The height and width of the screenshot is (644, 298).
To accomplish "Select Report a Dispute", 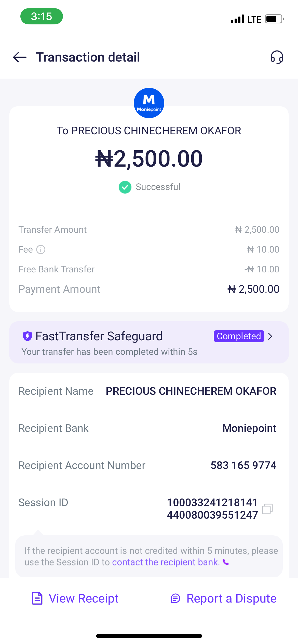I will coord(231,598).
